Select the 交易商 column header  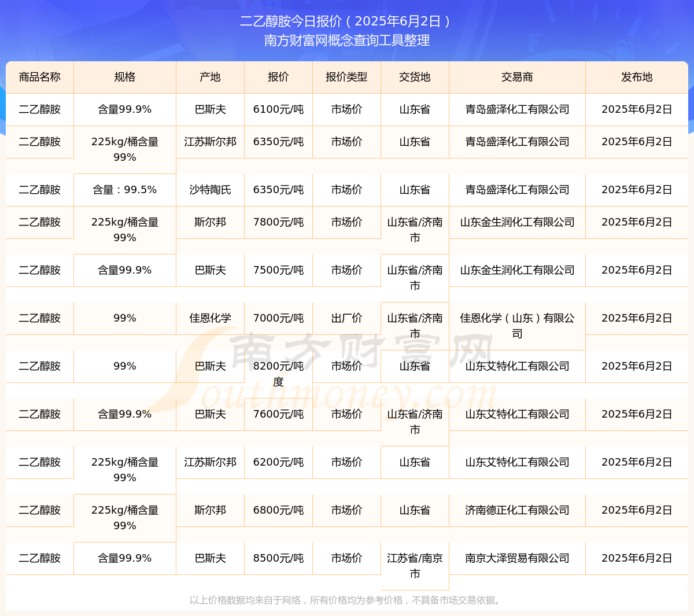(x=517, y=77)
